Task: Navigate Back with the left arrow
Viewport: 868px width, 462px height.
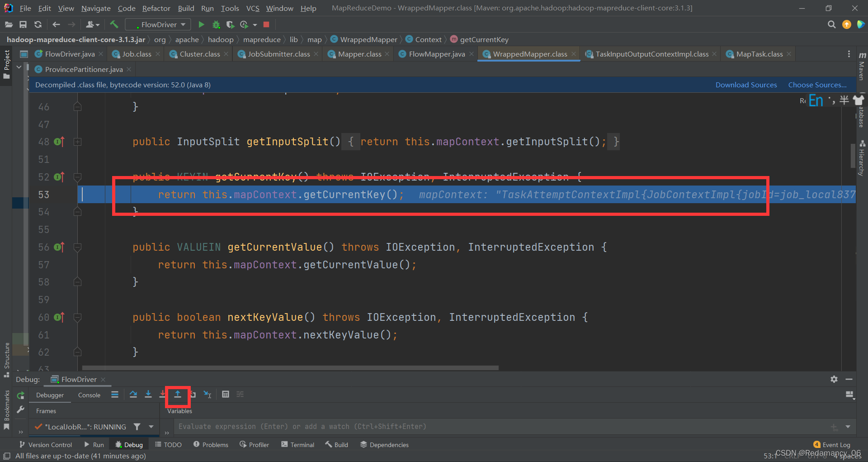Action: tap(56, 24)
